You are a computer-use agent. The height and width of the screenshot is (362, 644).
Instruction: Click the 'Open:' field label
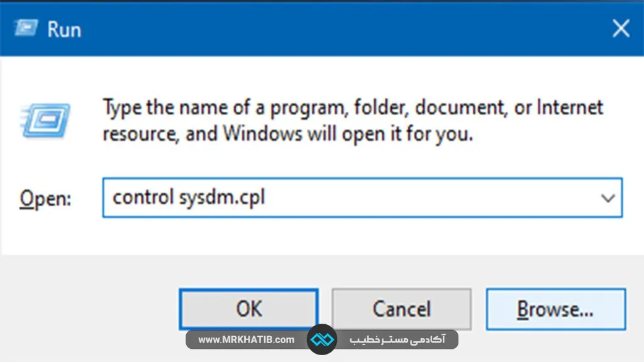point(45,199)
